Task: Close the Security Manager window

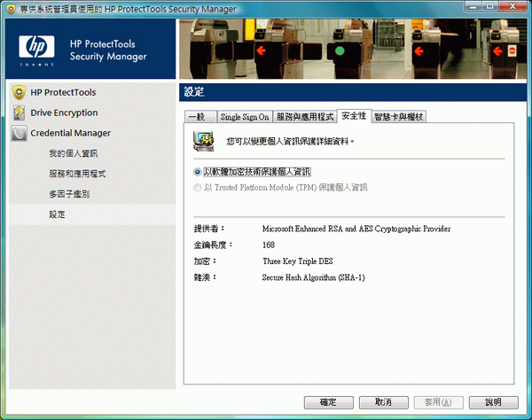Action: pos(513,6)
